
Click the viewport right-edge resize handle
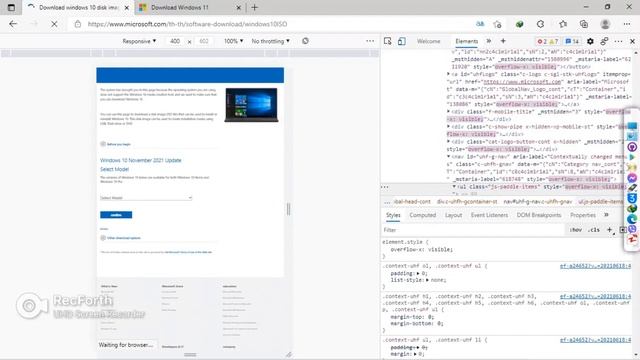[x=289, y=209]
